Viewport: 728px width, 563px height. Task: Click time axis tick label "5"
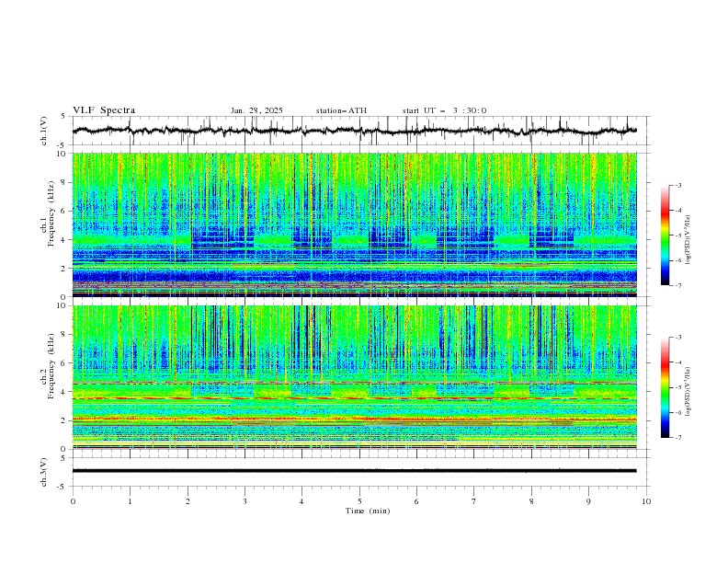coord(359,501)
